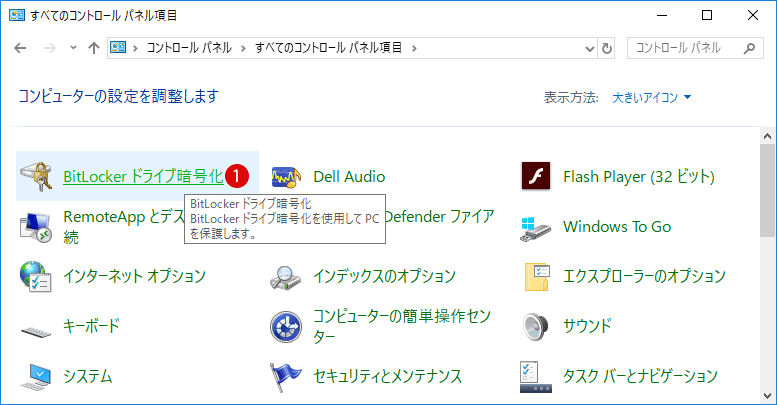Open コンピューターの簡単操作センター link
This screenshot has height=405, width=777.
(402, 326)
